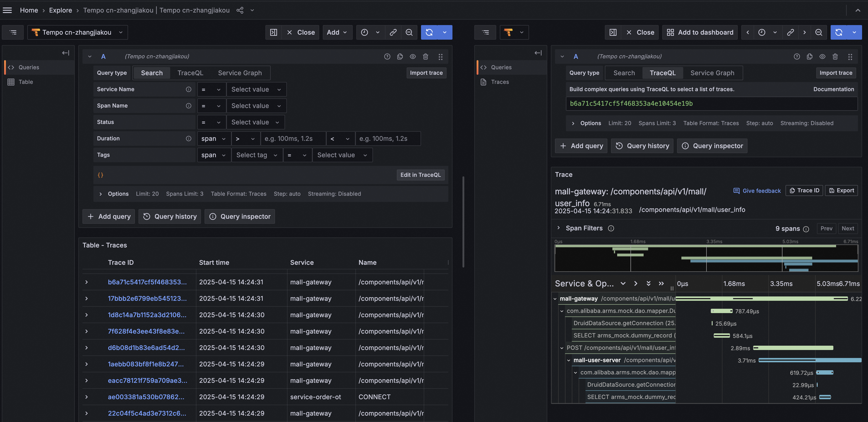
Task: Switch to the Search query type in the right pane
Action: click(624, 73)
